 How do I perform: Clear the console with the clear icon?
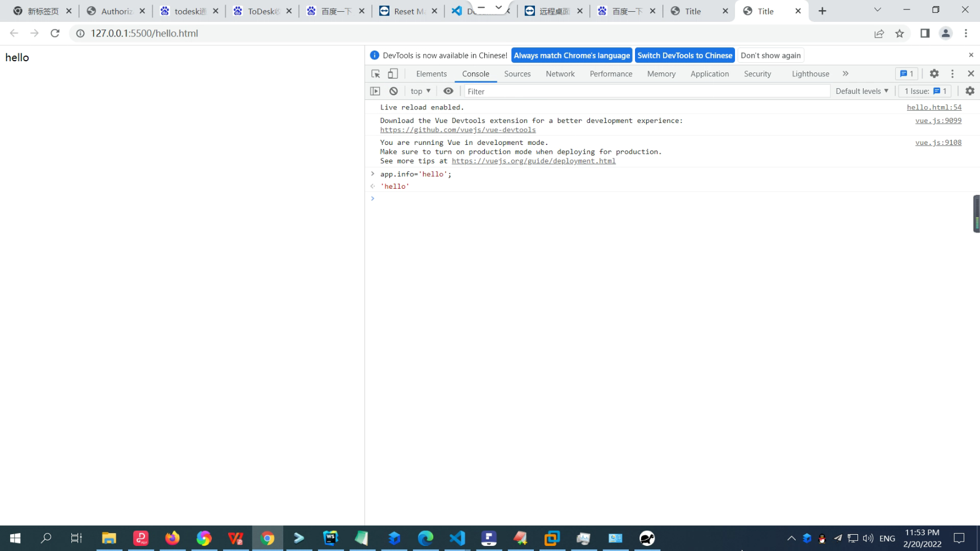[x=393, y=91]
